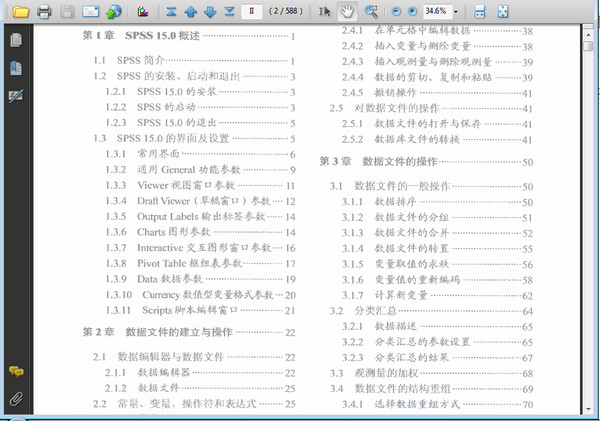
Task: Open the Pages thumbnail panel
Action: click(x=16, y=40)
